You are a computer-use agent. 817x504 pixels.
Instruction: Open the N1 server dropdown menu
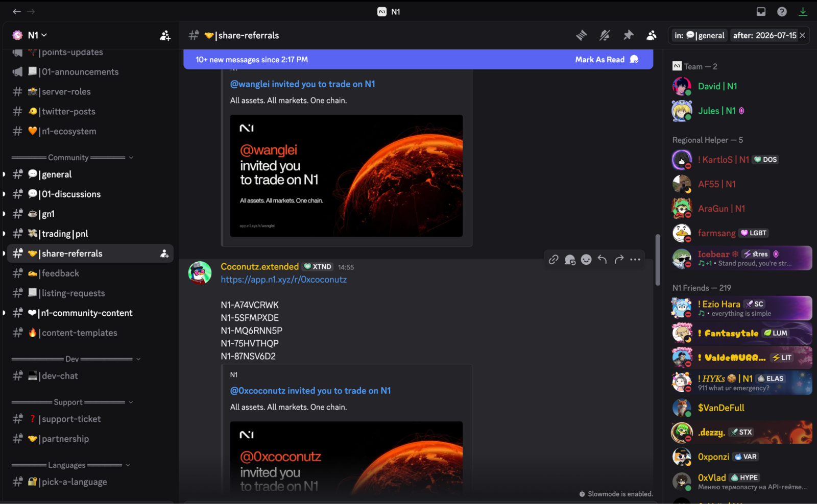coord(37,35)
